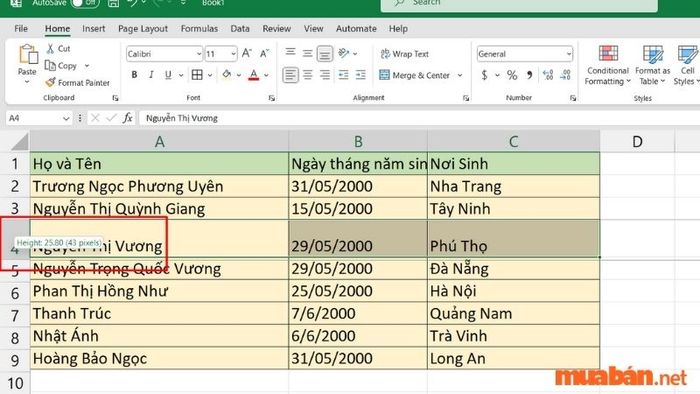700x394 pixels.
Task: Apply Underline formatting
Action: click(x=168, y=75)
